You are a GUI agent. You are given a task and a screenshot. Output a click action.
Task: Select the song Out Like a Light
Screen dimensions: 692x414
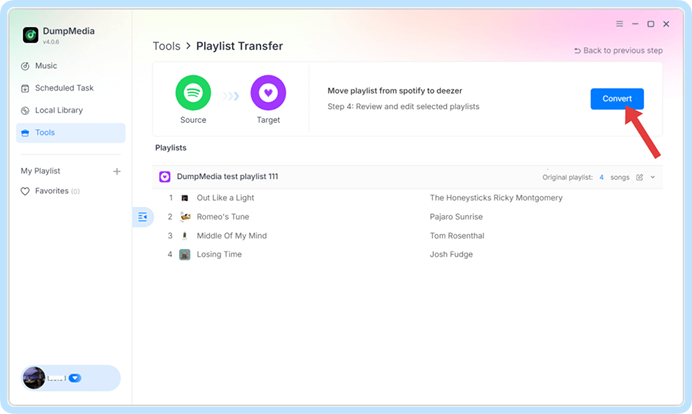tap(225, 198)
